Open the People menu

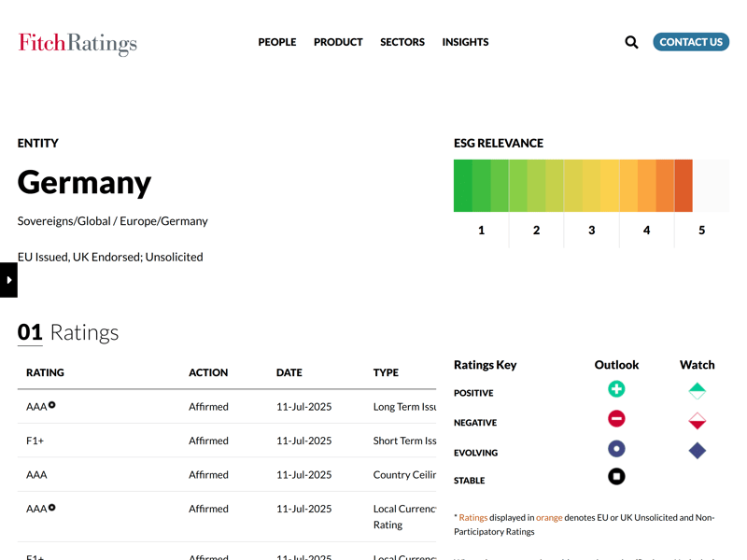tap(277, 42)
